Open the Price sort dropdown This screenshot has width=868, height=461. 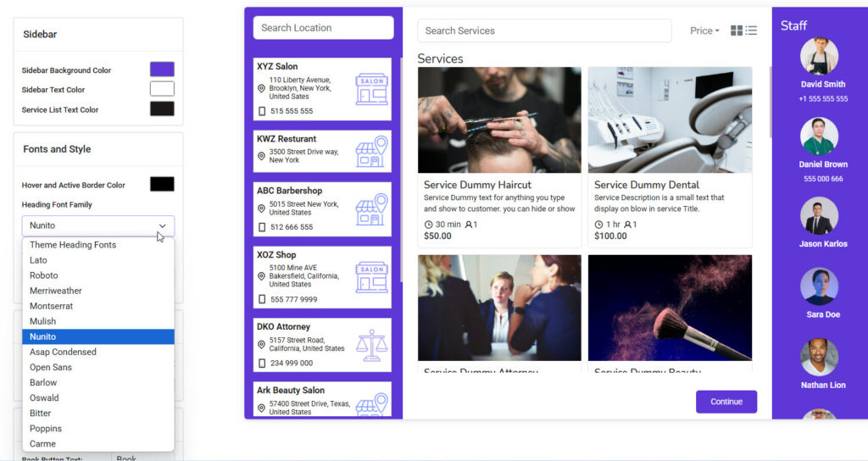pyautogui.click(x=704, y=31)
